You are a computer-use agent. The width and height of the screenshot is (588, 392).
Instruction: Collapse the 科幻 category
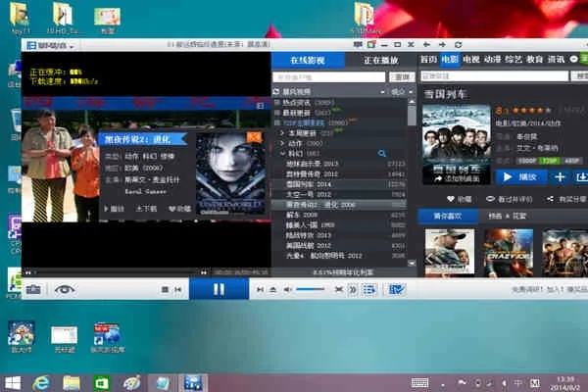click(x=282, y=154)
